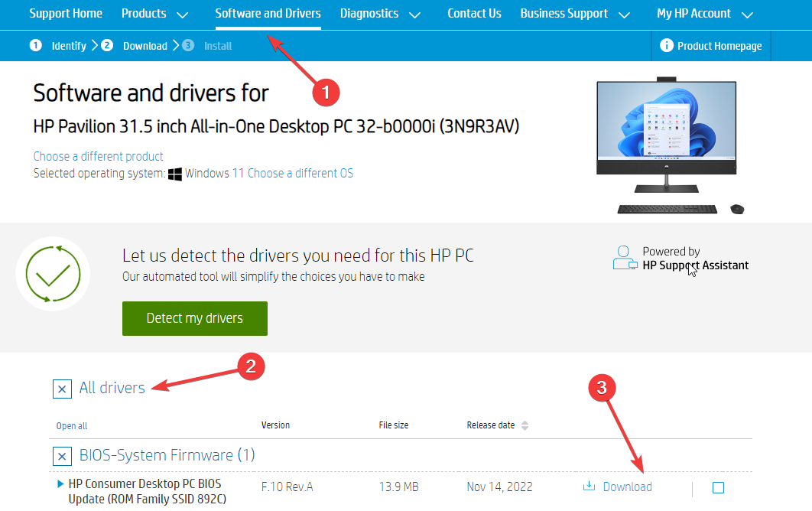This screenshot has height=511, width=812.
Task: Toggle the Release date sort arrows
Action: (525, 425)
